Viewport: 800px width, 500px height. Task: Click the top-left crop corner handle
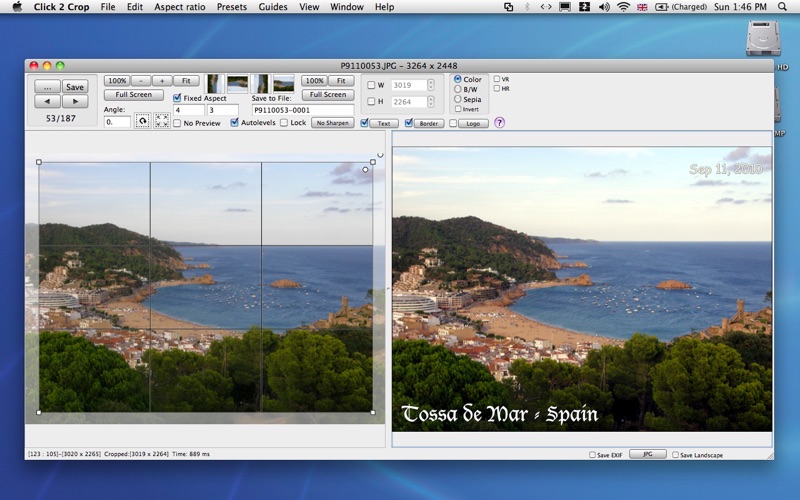(39, 162)
